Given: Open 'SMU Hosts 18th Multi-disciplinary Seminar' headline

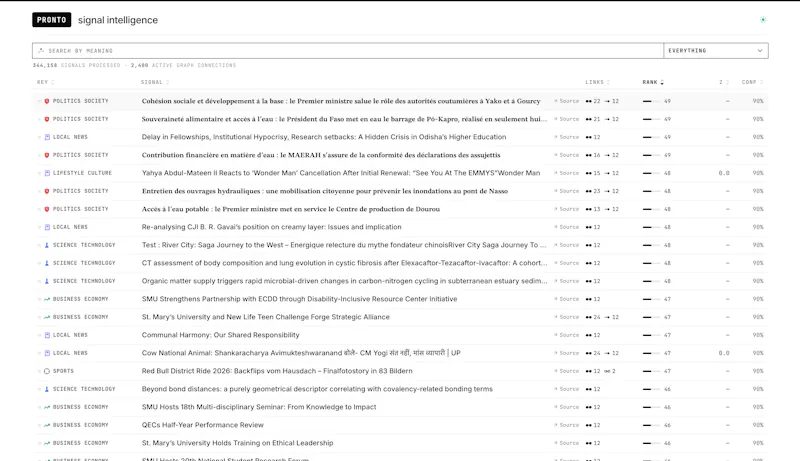Looking at the screenshot, I should click(x=259, y=407).
